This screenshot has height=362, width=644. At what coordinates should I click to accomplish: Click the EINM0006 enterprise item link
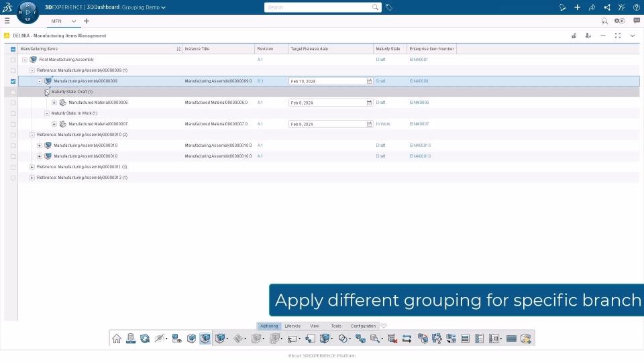pos(419,103)
